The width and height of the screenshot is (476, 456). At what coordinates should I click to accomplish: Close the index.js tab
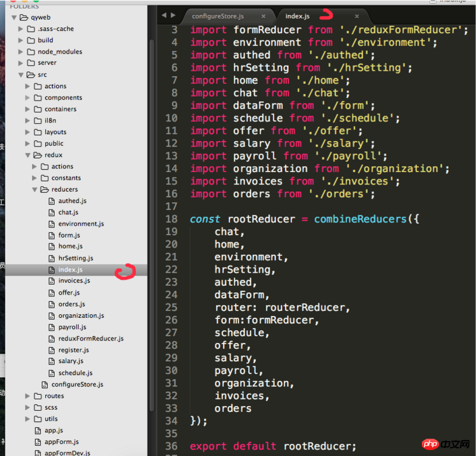coord(356,16)
